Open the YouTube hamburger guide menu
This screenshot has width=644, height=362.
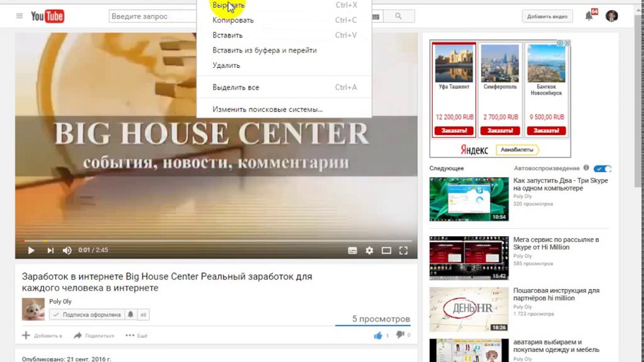coord(20,16)
